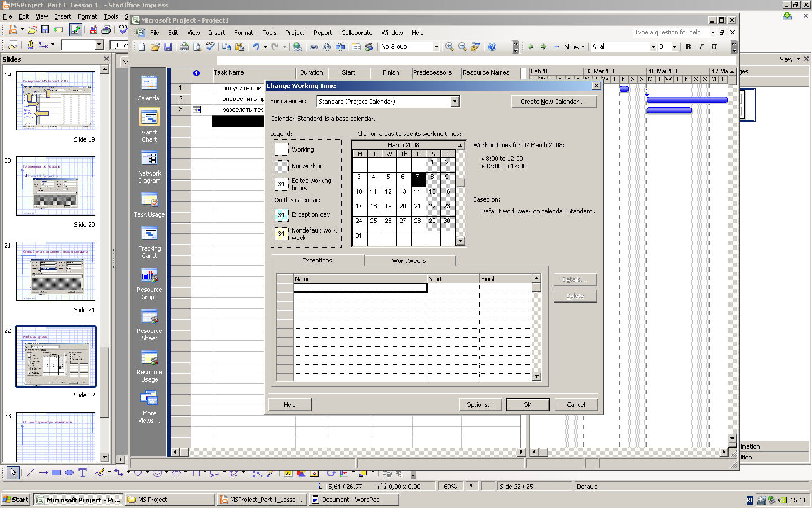The height and width of the screenshot is (508, 812).
Task: Click the Options button in dialog
Action: (480, 405)
